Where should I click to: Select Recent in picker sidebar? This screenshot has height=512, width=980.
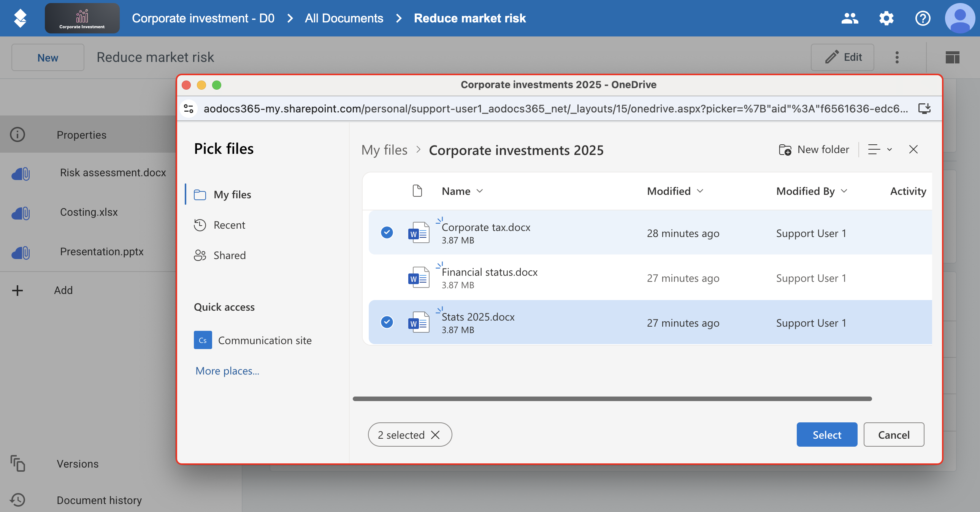[219, 225]
